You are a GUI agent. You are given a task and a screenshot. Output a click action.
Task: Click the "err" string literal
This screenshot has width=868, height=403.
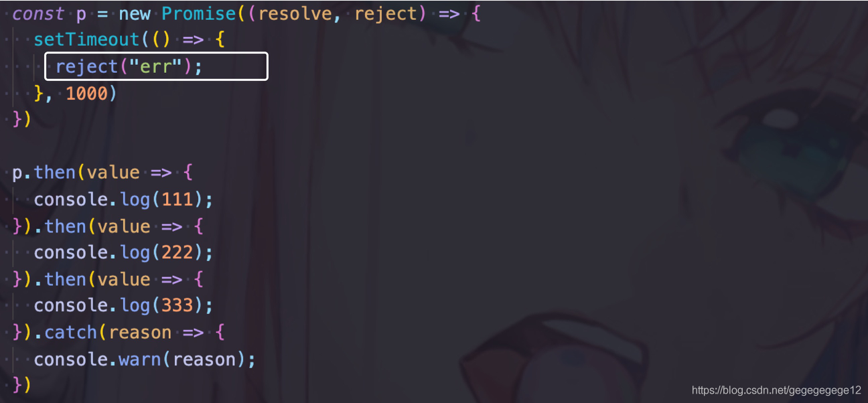156,67
